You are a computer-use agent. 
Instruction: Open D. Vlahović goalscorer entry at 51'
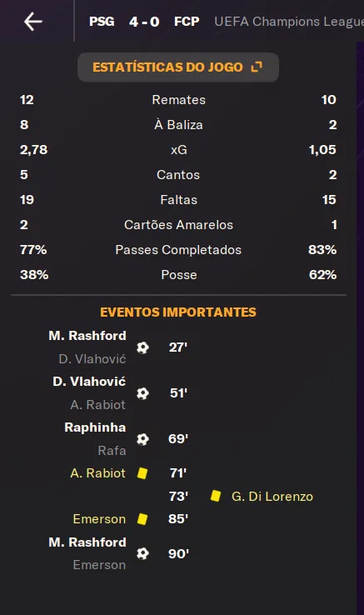pos(89,381)
